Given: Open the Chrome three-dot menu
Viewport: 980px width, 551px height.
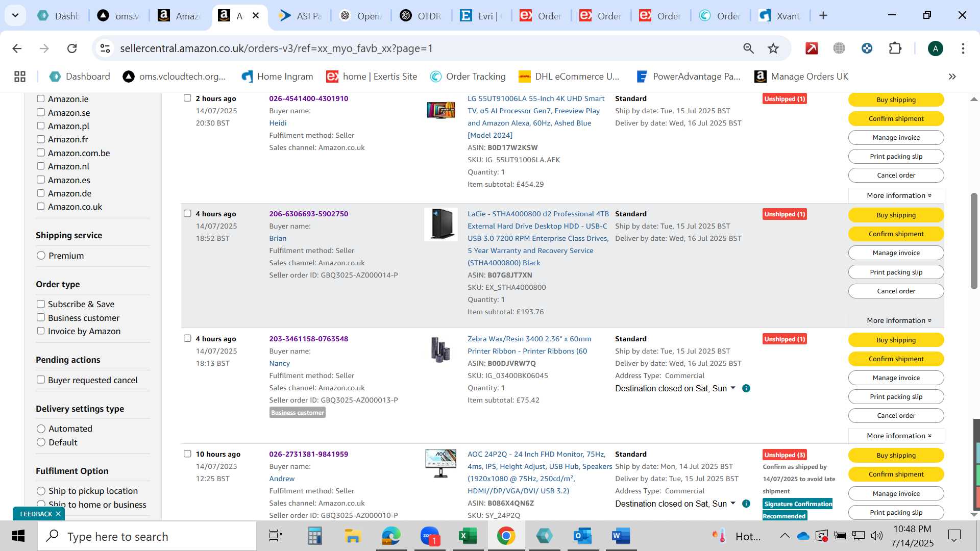Looking at the screenshot, I should (963, 48).
